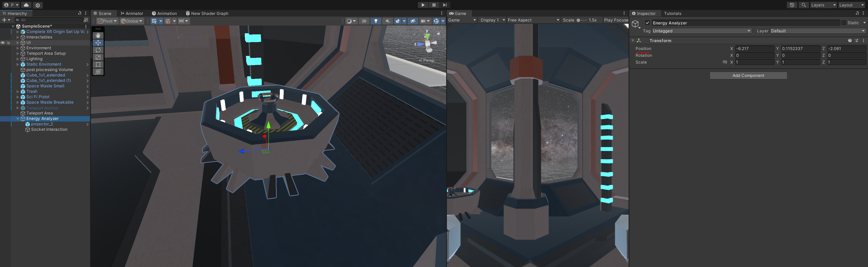Select the Scale tool

click(98, 57)
